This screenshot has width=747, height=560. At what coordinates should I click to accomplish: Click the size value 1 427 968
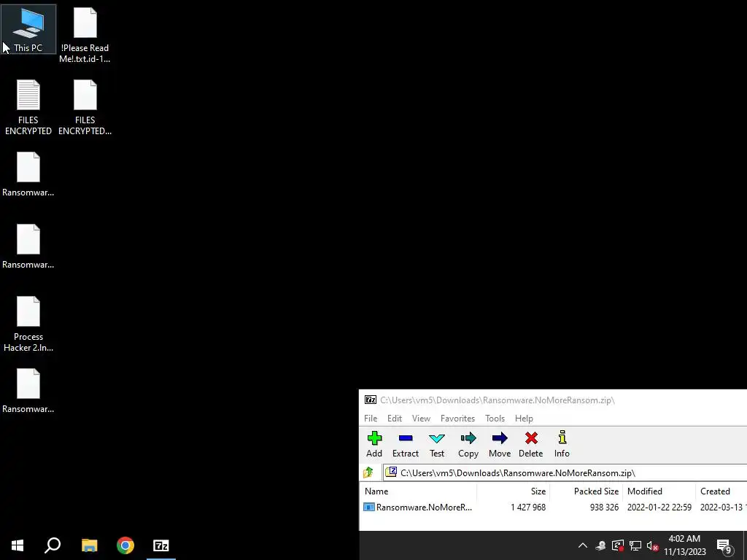tap(528, 507)
